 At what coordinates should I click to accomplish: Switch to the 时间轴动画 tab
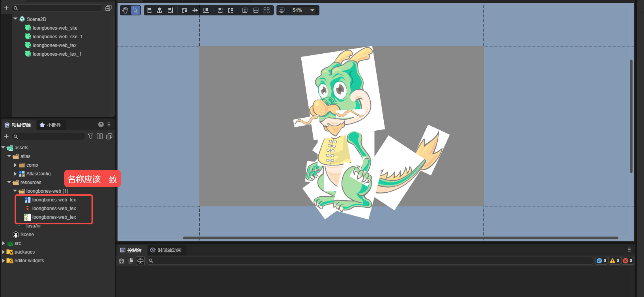(166, 250)
